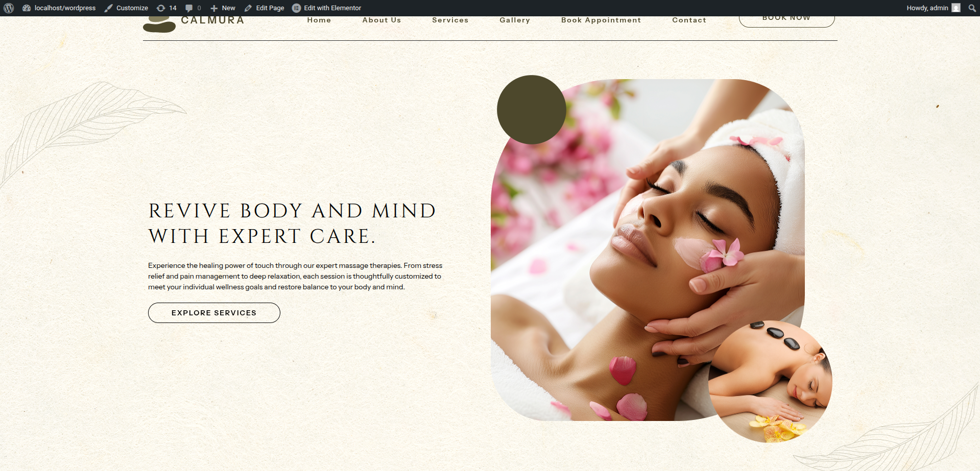The image size is (980, 471).
Task: Navigate to Services in the menu
Action: 450,20
